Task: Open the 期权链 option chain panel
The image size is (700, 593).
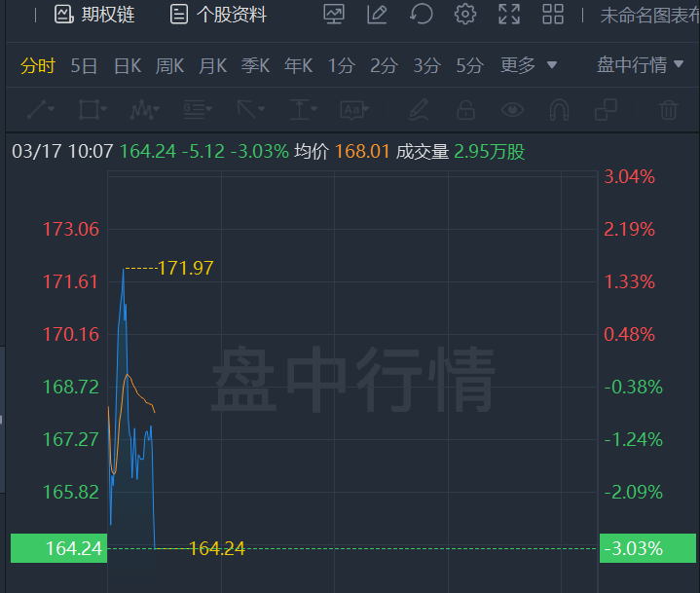Action: point(93,14)
